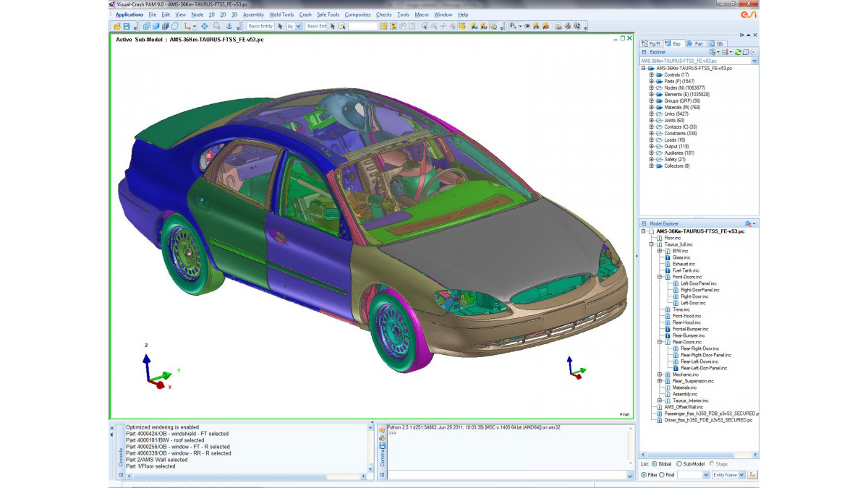The image size is (868, 488).
Task: Expand the Mechanic.inc tree node
Action: coord(660,374)
